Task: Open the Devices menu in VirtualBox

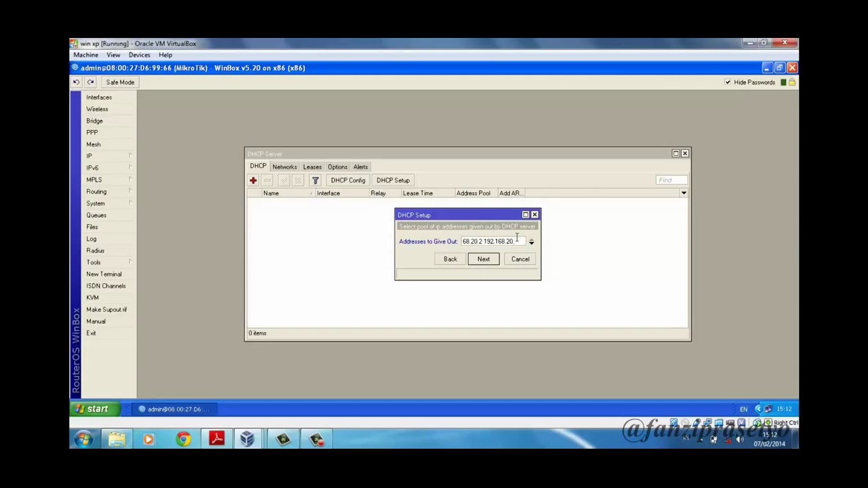Action: coord(140,55)
